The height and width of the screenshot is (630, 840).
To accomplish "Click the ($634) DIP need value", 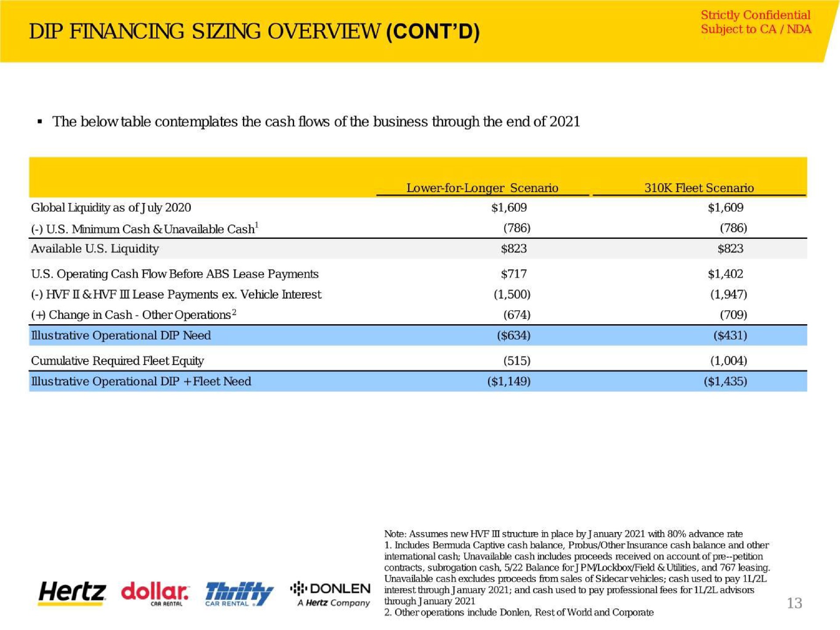I will click(x=514, y=336).
